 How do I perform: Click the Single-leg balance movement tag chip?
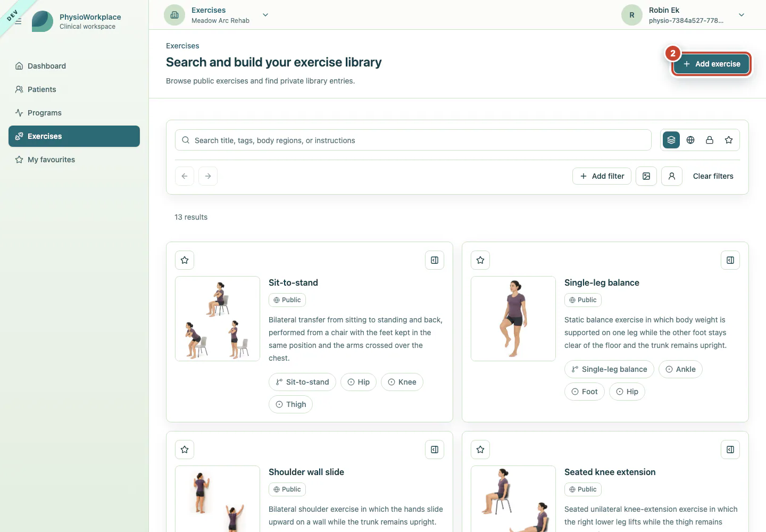pyautogui.click(x=609, y=369)
